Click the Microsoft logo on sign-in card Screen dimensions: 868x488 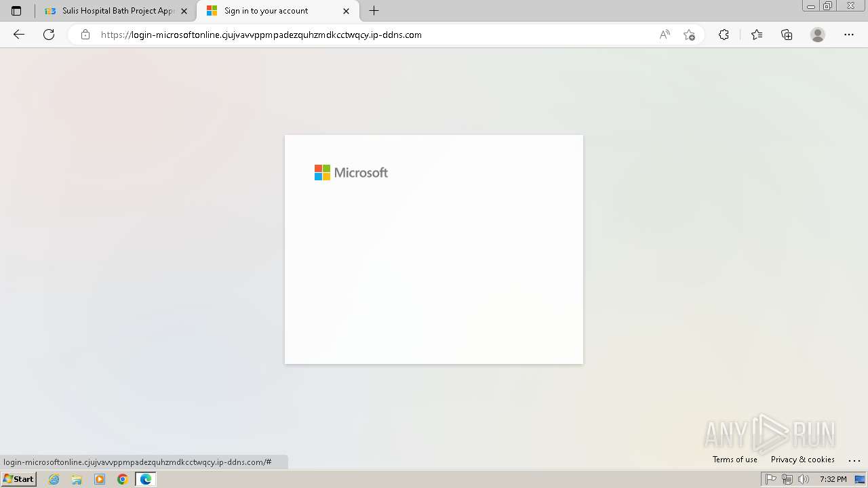click(x=351, y=173)
